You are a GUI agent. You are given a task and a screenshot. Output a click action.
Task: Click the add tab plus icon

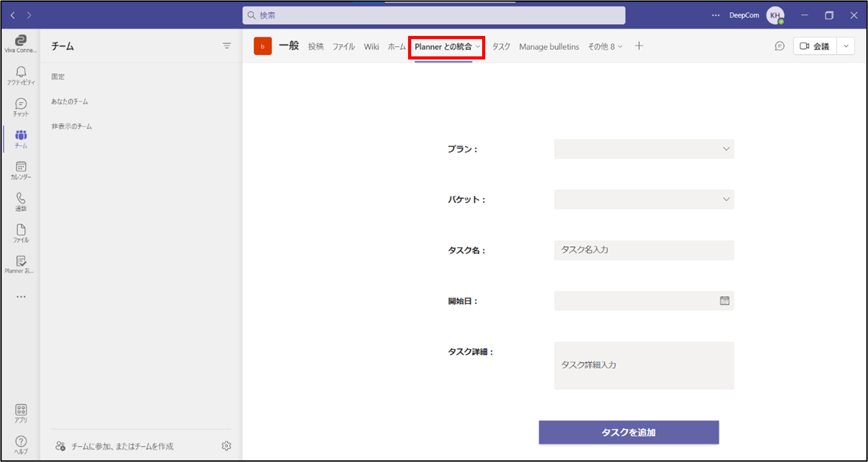tap(639, 46)
